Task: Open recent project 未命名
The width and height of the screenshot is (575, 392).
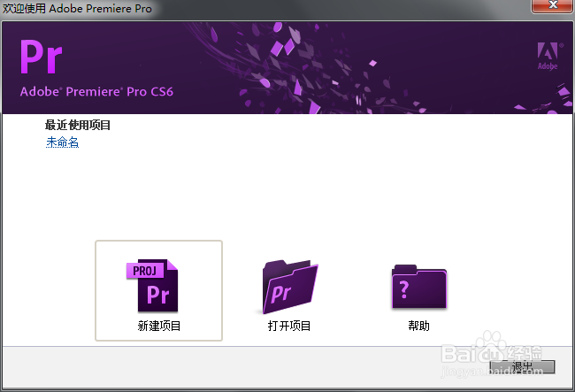Action: [62, 142]
